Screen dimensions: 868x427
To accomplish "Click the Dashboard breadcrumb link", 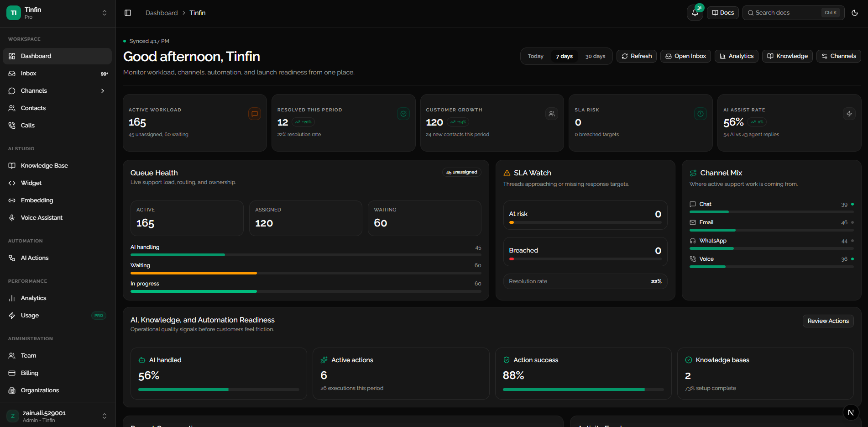I will tap(162, 13).
